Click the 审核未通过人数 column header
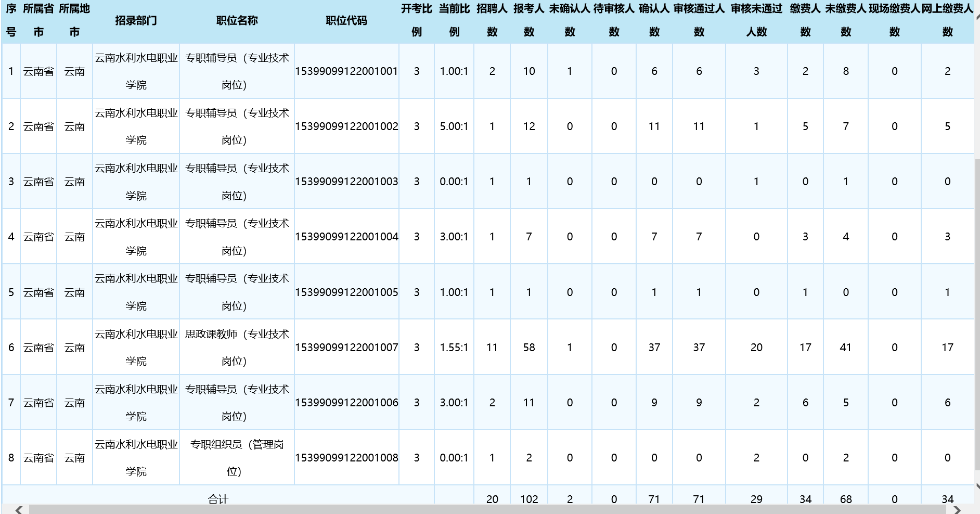This screenshot has height=514, width=980. pos(756,21)
